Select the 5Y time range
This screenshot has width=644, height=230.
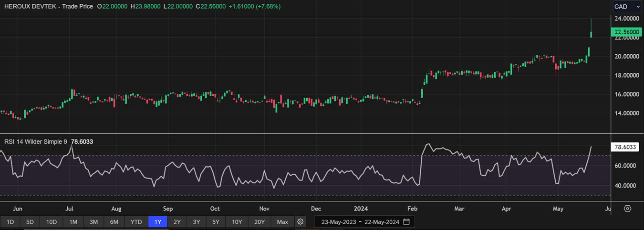point(216,222)
